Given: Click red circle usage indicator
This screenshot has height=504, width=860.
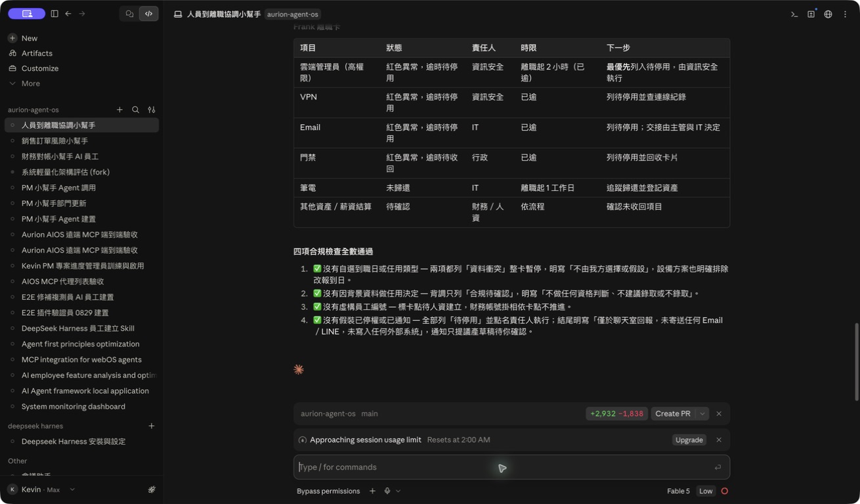Looking at the screenshot, I should pos(725,491).
